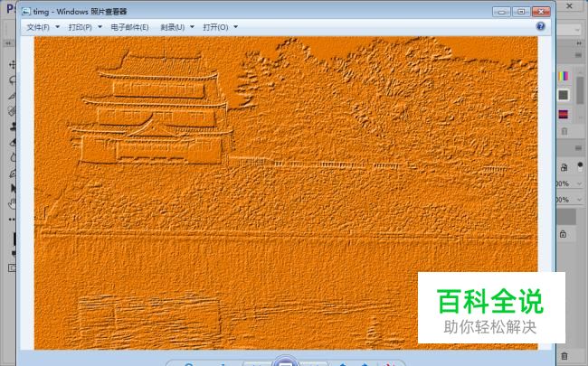Collapse Photoshop right panels with double arrow

(x=579, y=43)
